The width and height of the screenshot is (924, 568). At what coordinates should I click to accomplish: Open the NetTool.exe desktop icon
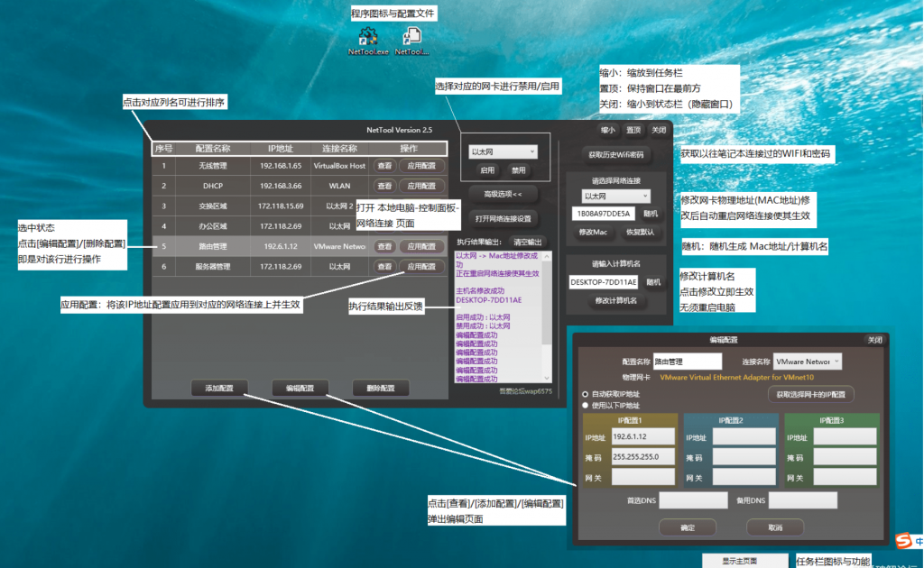368,41
